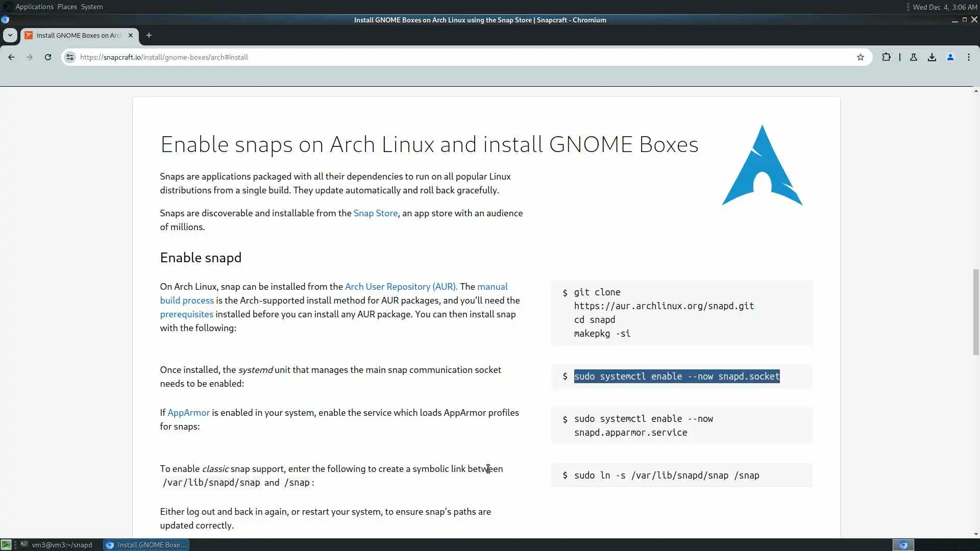Viewport: 980px width, 551px height.
Task: Click the AppArmor link
Action: [x=188, y=413]
